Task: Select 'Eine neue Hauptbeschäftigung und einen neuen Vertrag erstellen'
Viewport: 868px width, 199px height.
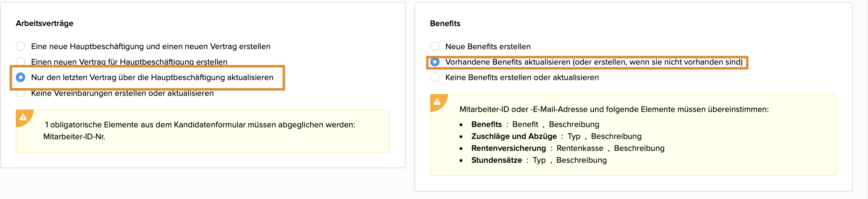Action: coord(21,46)
